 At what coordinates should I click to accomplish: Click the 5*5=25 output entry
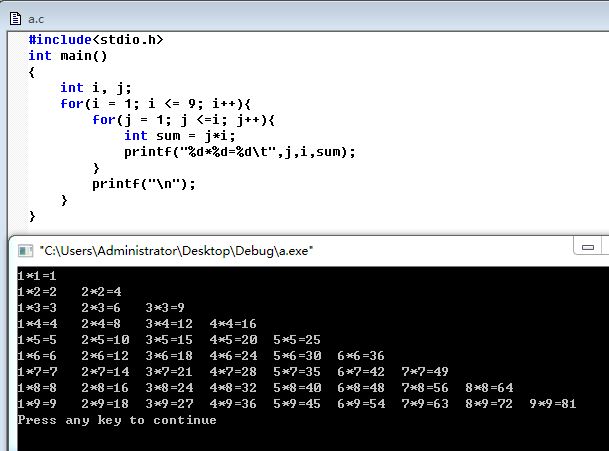click(297, 340)
